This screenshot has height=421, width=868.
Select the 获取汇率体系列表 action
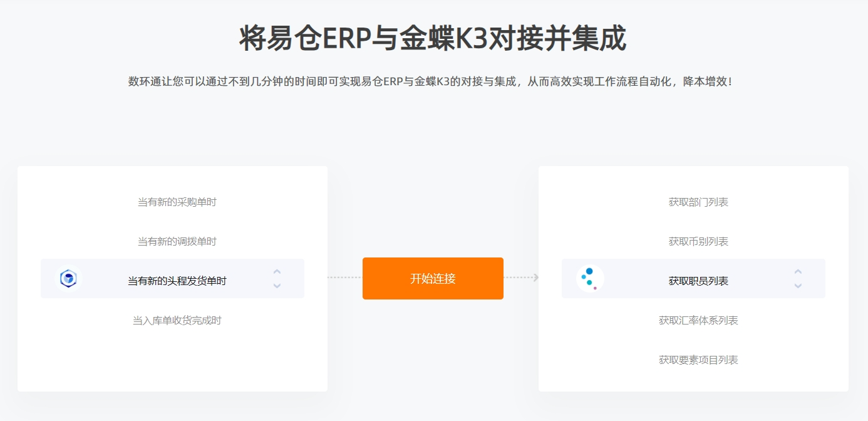click(x=698, y=321)
